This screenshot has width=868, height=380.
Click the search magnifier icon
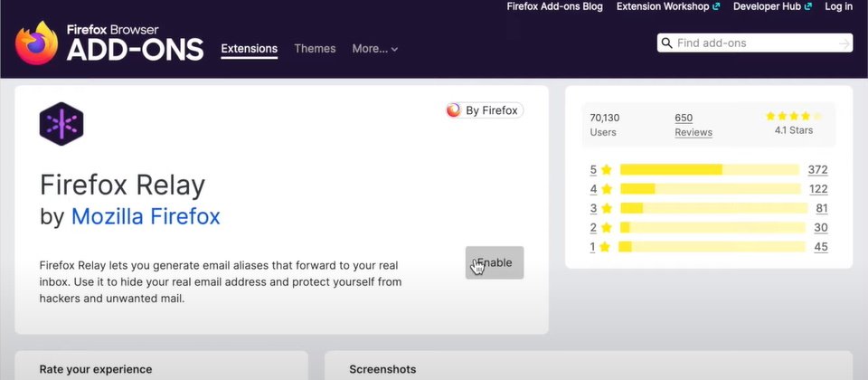coord(667,43)
